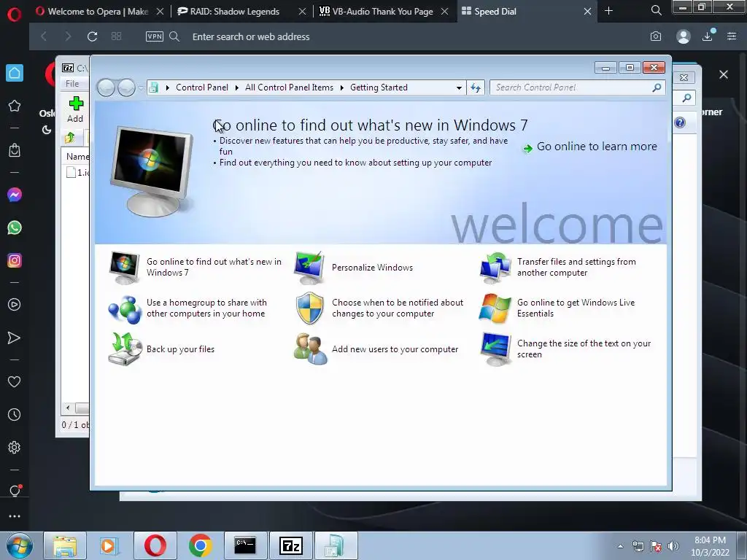Select Choose when to be notified item
Screen dimensions: 747x560
[x=379, y=308]
